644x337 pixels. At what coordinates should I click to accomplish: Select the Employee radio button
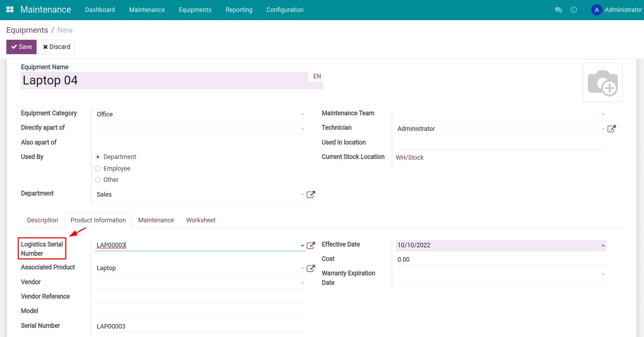tap(97, 168)
